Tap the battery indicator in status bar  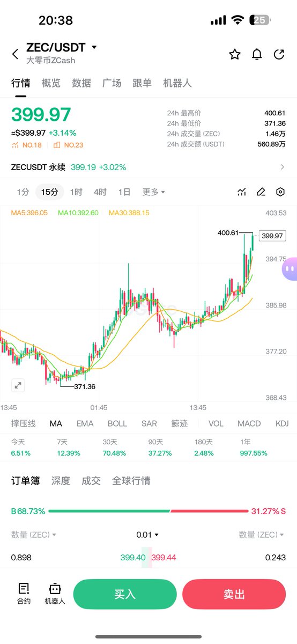pos(260,20)
